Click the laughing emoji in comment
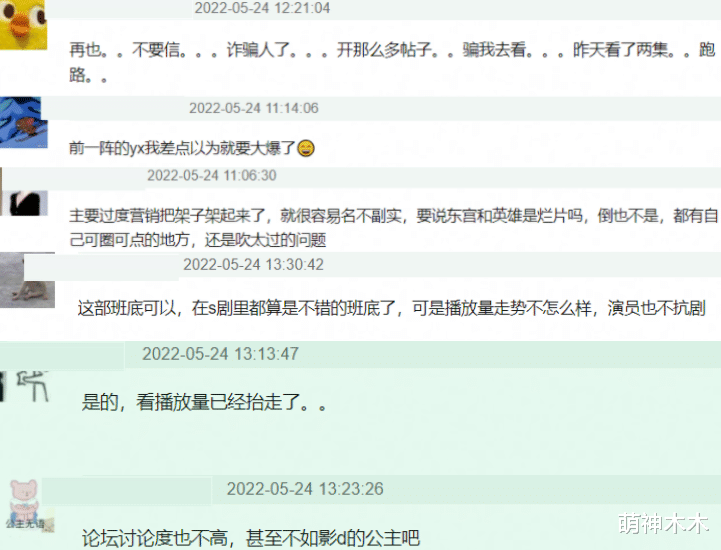 coord(306,149)
